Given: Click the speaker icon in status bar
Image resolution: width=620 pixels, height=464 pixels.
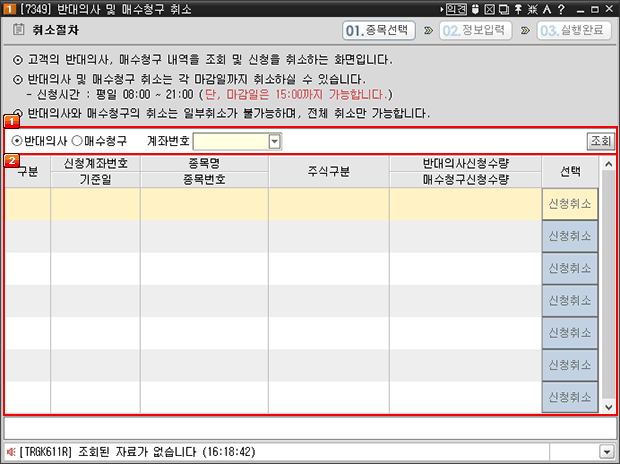Looking at the screenshot, I should point(11,451).
